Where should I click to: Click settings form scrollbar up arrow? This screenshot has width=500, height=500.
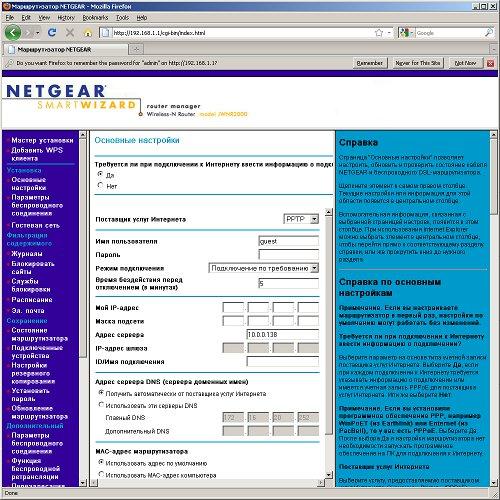pos(329,212)
